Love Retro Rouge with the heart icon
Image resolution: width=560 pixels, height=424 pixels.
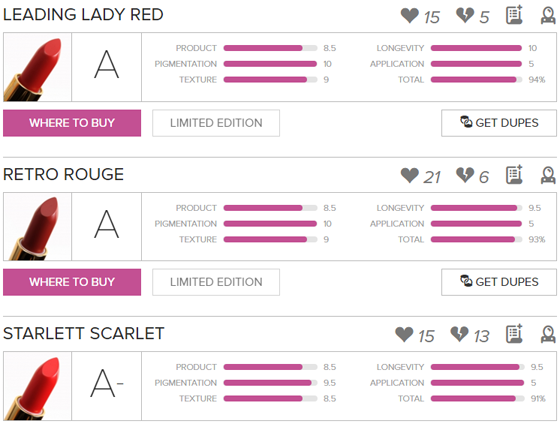point(409,175)
